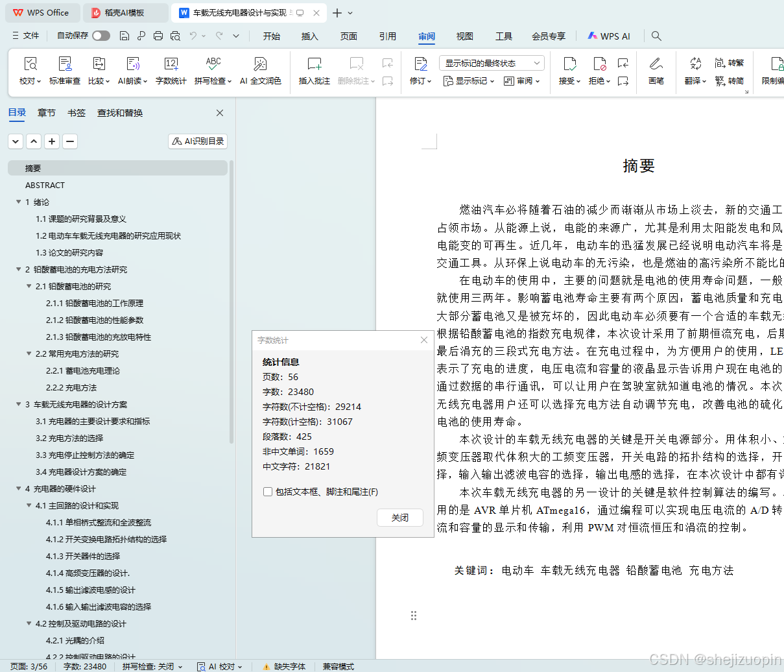Image resolution: width=784 pixels, height=672 pixels.
Task: Click the AI识别目录 button
Action: click(197, 141)
